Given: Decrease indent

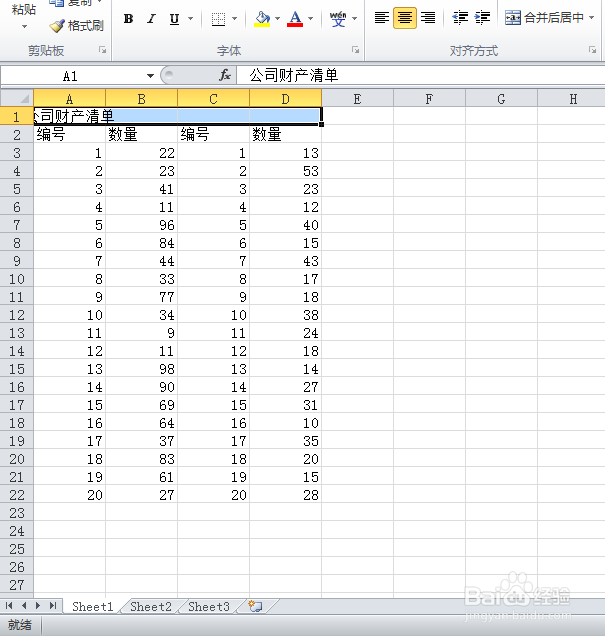Looking at the screenshot, I should [460, 18].
